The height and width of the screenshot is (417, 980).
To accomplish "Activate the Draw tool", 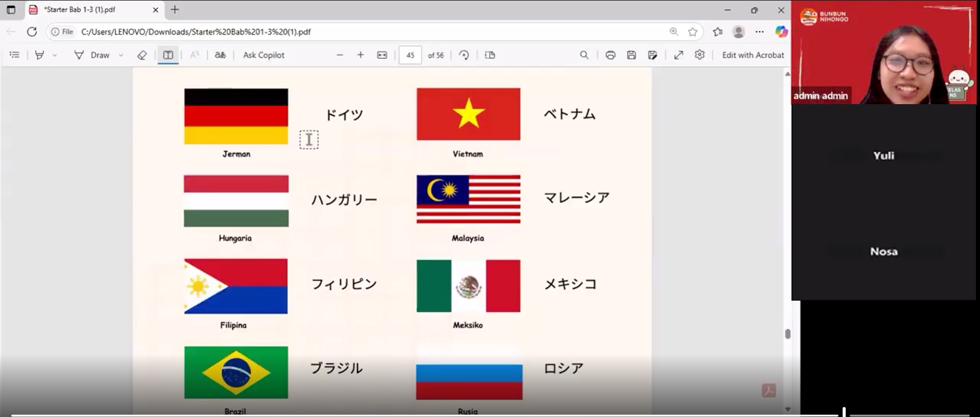I will click(92, 55).
